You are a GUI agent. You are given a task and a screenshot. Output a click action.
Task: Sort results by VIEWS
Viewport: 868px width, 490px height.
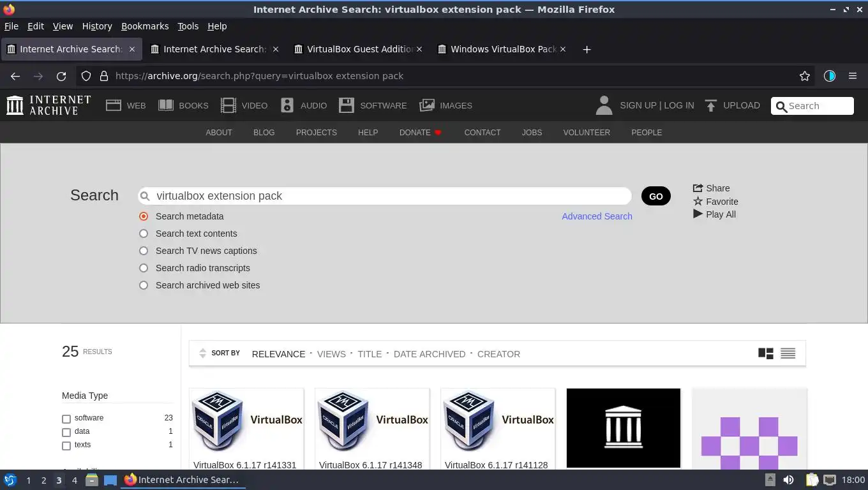coord(331,354)
